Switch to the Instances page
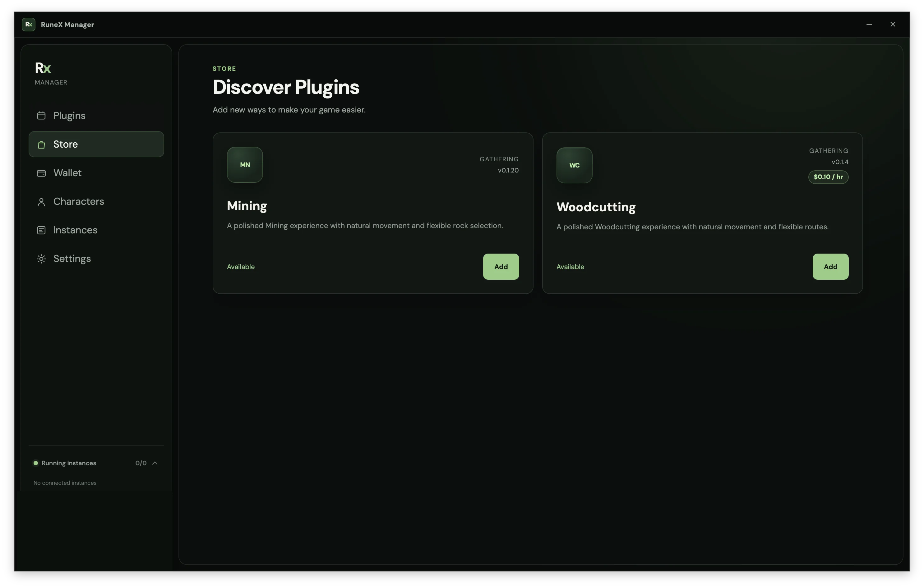This screenshot has width=924, height=588. click(x=96, y=230)
